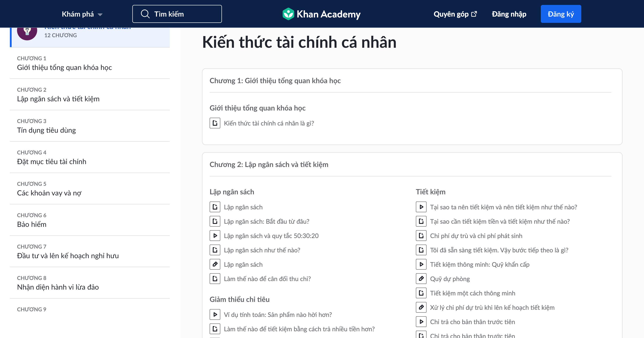The width and height of the screenshot is (644, 338).
Task: Click video play icon for 'Lập ngân sách và quy tắc 50:30:20'
Action: tap(215, 235)
